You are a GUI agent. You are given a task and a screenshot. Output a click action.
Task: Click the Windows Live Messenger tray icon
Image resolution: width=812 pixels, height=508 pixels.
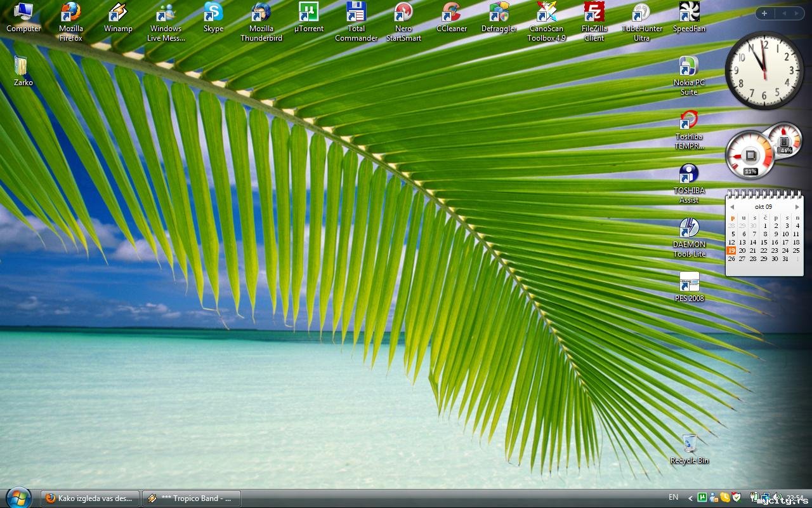(714, 498)
